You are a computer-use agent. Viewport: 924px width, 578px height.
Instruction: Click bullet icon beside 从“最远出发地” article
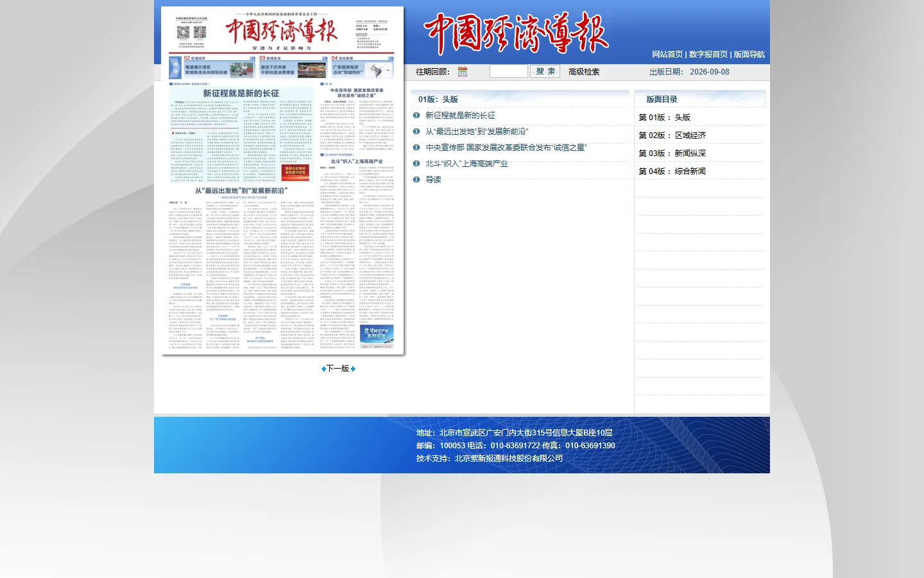(416, 132)
